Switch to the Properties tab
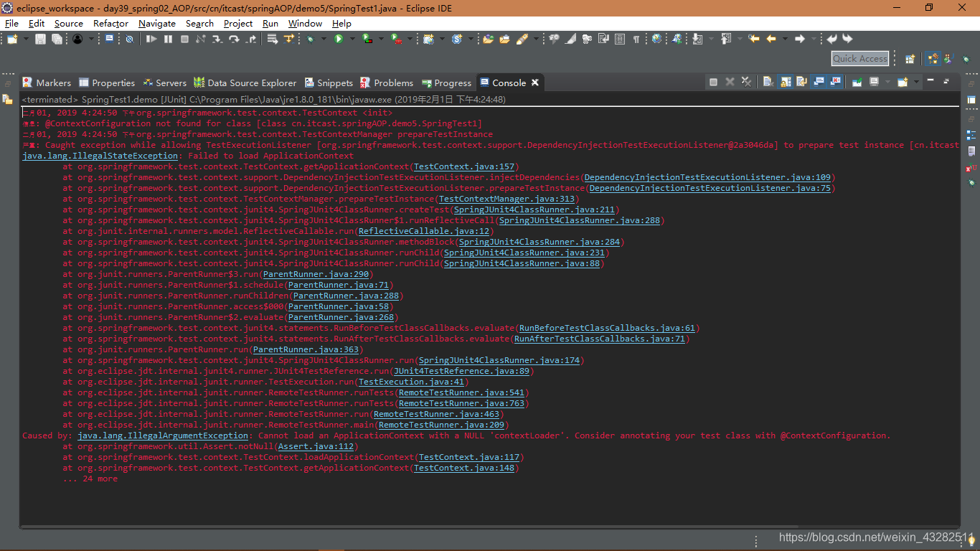980x551 pixels. [x=107, y=83]
